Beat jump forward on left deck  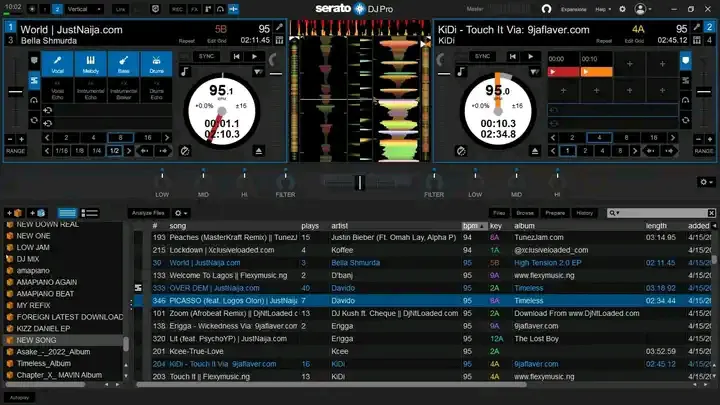(163, 151)
